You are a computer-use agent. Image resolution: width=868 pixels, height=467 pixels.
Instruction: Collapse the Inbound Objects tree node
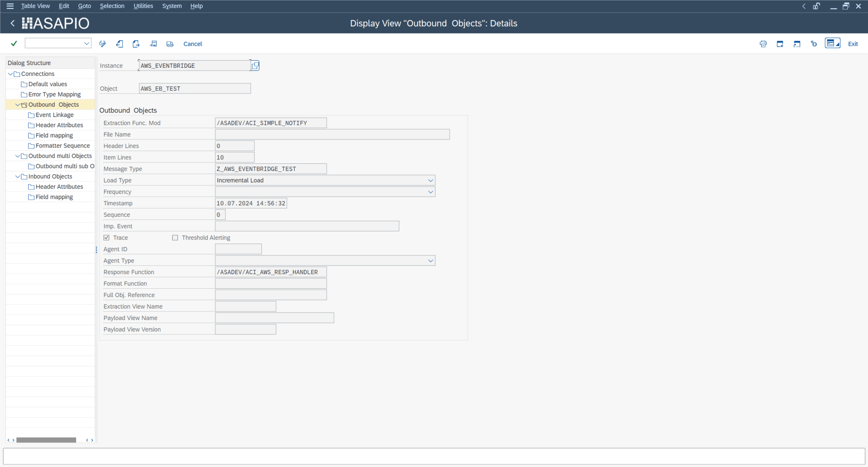[x=18, y=176]
